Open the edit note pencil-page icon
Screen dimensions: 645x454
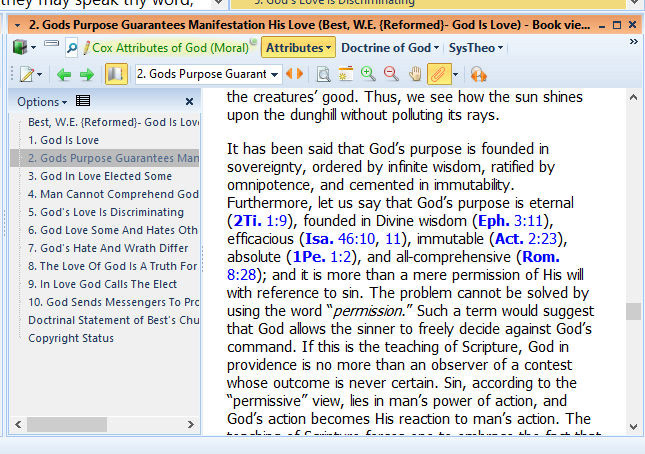point(27,74)
